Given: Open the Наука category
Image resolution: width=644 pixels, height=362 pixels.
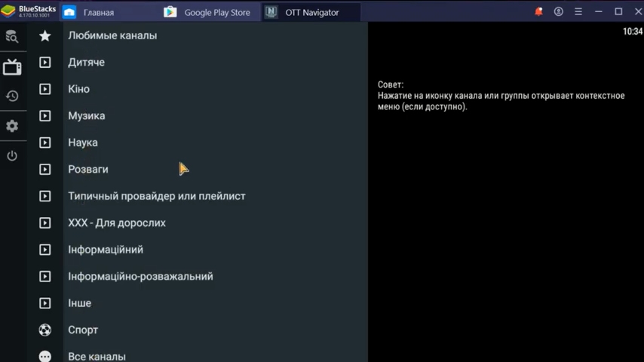Looking at the screenshot, I should [x=82, y=143].
